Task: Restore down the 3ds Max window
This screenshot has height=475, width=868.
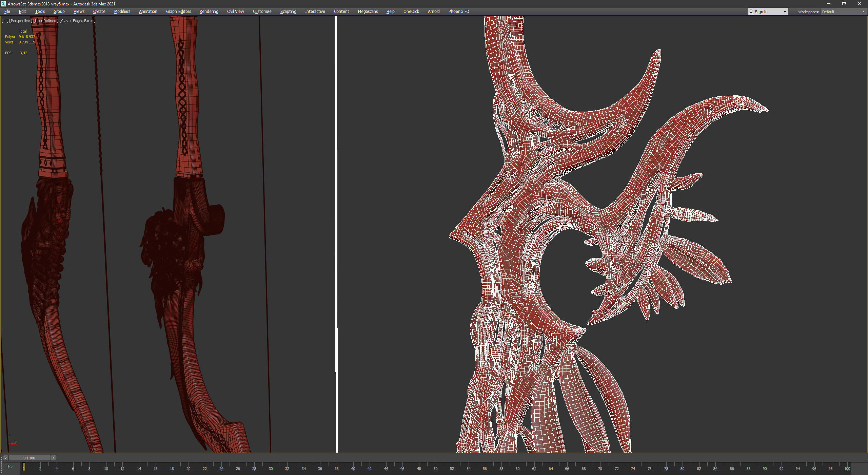Action: (x=844, y=4)
